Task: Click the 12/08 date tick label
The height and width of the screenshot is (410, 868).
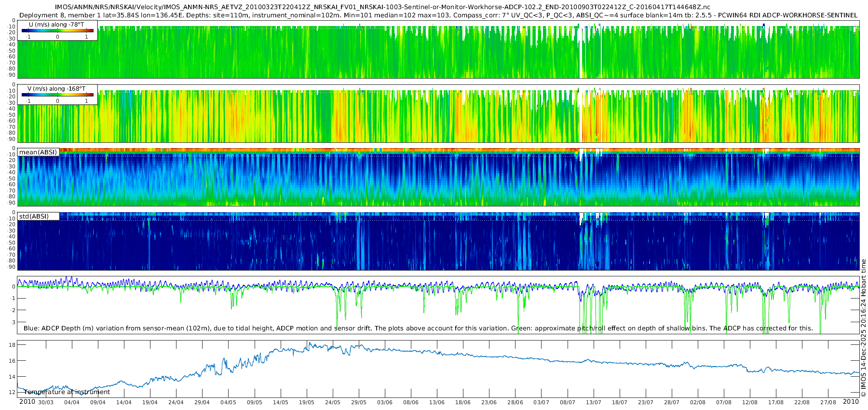Action: [x=750, y=402]
